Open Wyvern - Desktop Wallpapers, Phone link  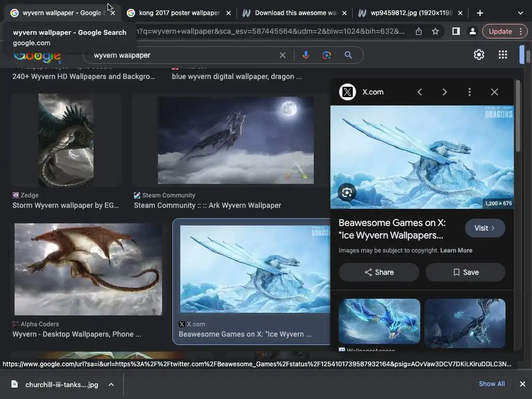coord(77,334)
